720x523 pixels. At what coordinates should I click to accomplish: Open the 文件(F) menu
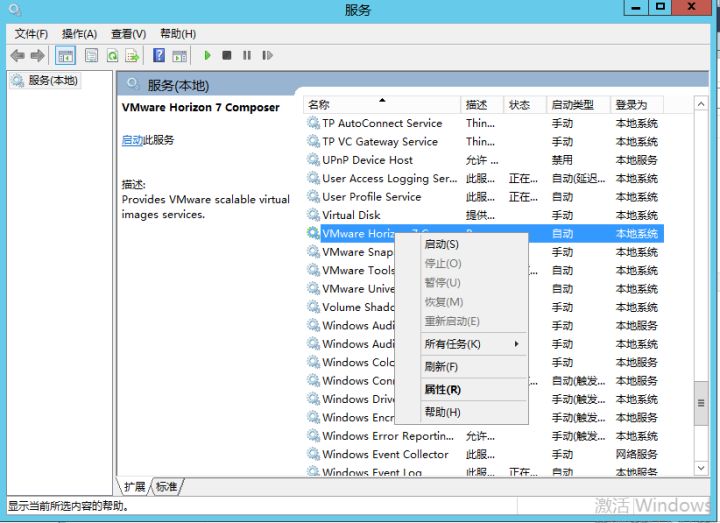tap(31, 34)
